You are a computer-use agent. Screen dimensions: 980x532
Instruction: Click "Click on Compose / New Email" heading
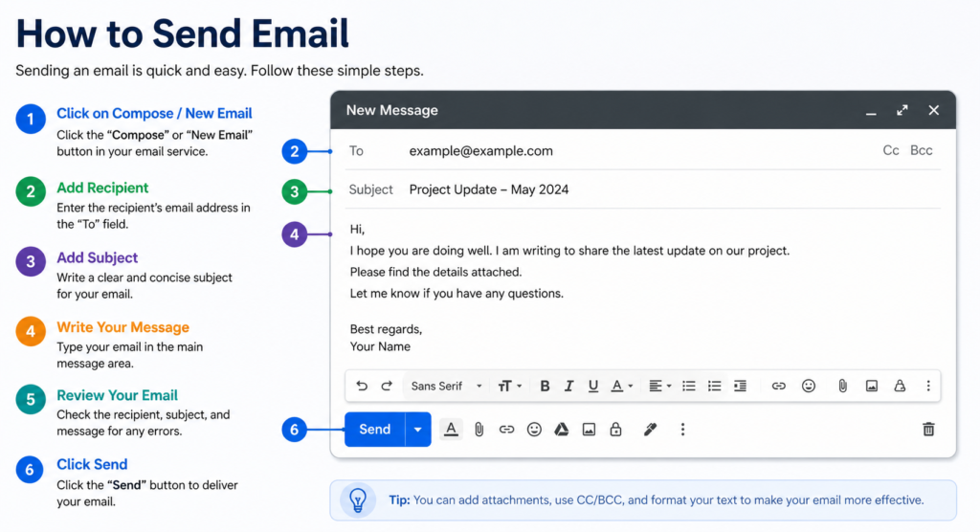click(154, 113)
